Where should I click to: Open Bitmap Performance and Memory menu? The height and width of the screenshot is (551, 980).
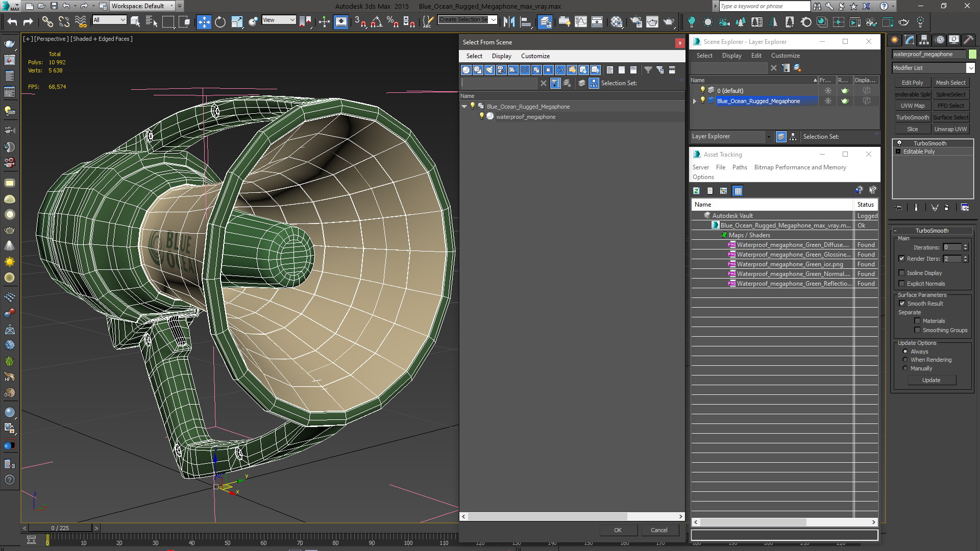point(800,167)
